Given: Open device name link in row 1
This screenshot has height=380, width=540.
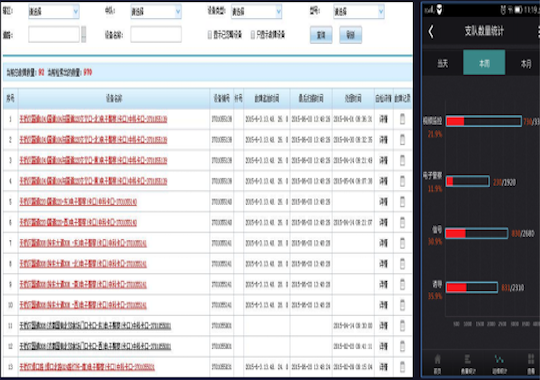Looking at the screenshot, I should click(x=93, y=119).
